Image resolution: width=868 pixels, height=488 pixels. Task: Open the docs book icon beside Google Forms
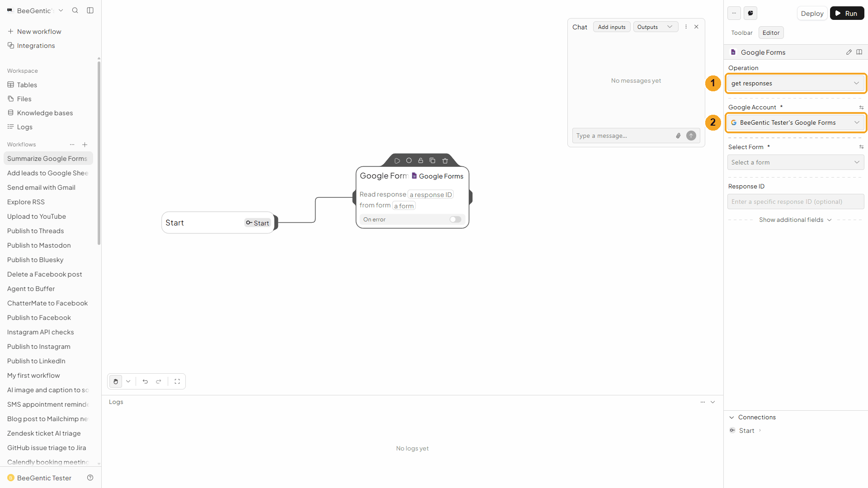pos(859,52)
